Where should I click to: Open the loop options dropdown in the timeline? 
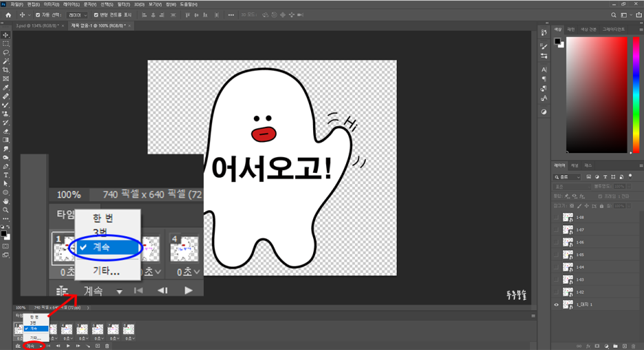click(x=34, y=347)
